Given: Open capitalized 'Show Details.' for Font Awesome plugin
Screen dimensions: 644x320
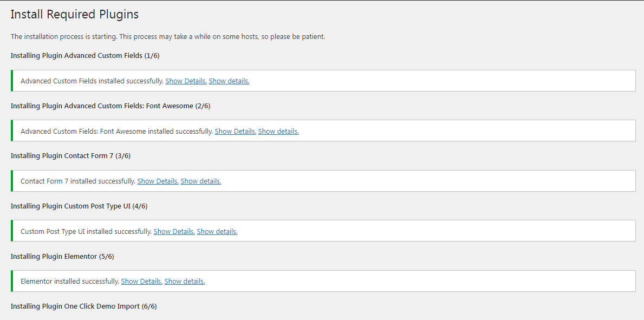Looking at the screenshot, I should [x=236, y=132].
